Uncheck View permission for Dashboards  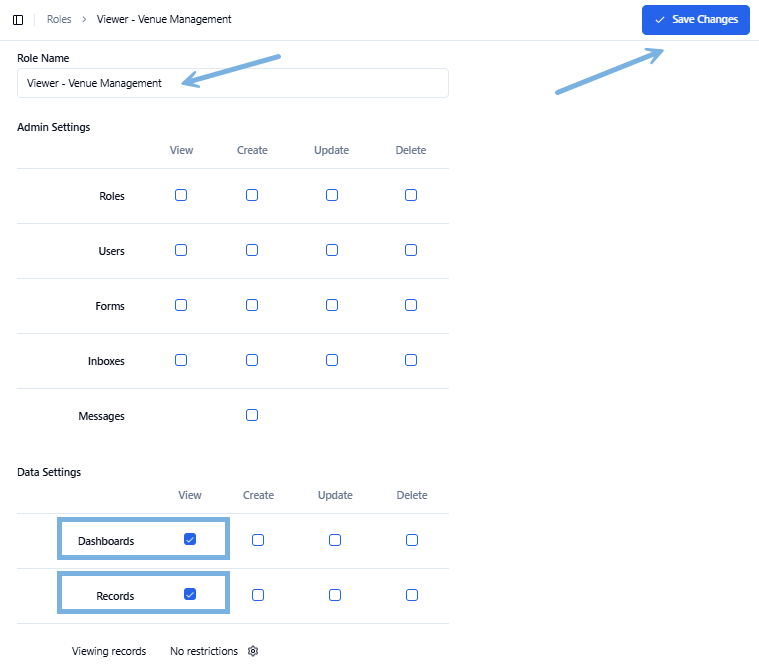pyautogui.click(x=190, y=539)
